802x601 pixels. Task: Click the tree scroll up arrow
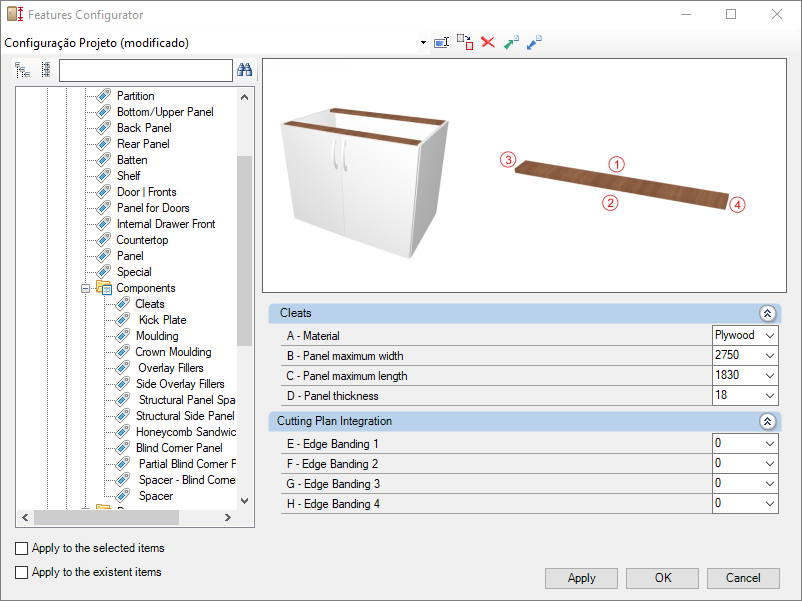tap(244, 97)
